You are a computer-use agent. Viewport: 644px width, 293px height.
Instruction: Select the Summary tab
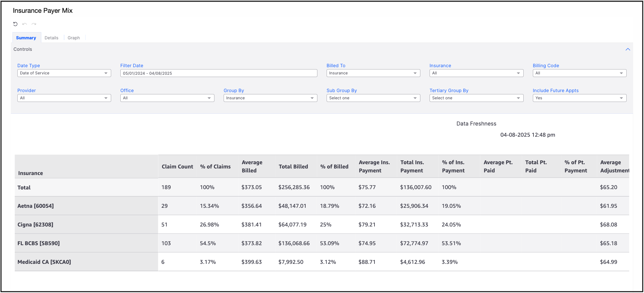click(26, 38)
